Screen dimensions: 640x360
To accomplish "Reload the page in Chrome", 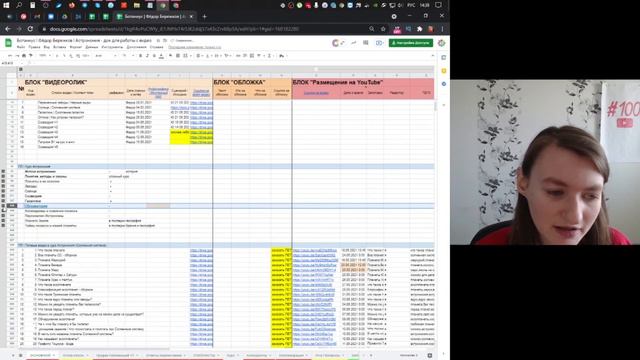I will click(30, 29).
